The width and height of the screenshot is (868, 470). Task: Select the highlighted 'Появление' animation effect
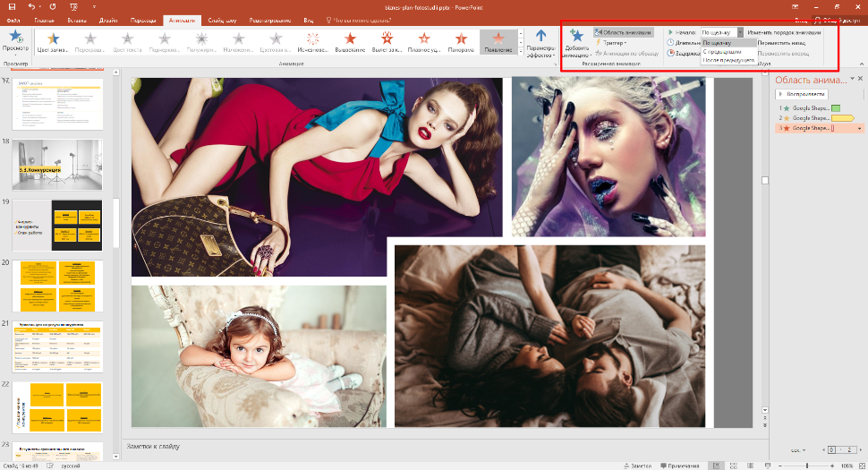(x=498, y=41)
